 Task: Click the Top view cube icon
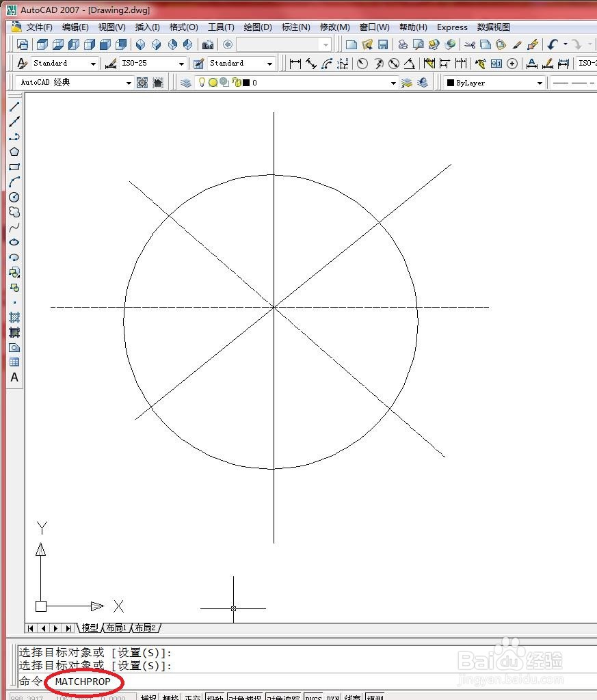[42, 44]
